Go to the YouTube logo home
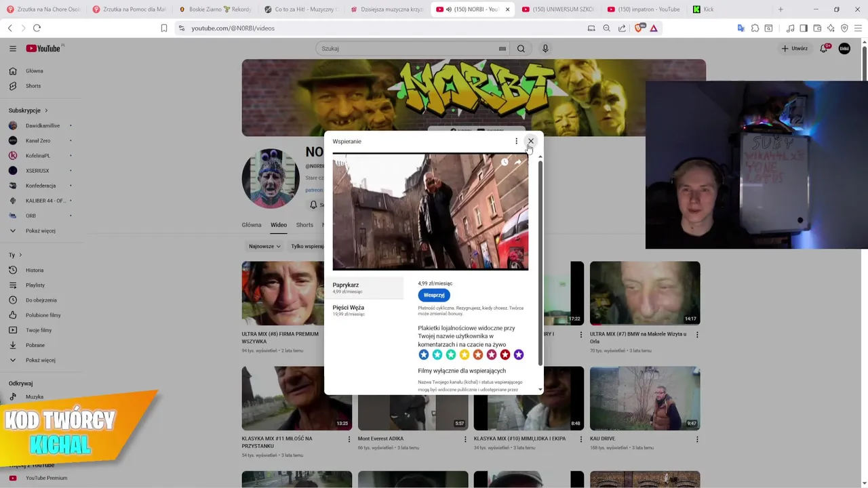This screenshot has height=488, width=868. point(43,48)
